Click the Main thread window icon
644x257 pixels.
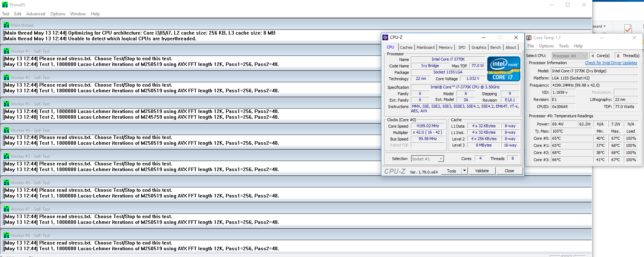[x=6, y=25]
